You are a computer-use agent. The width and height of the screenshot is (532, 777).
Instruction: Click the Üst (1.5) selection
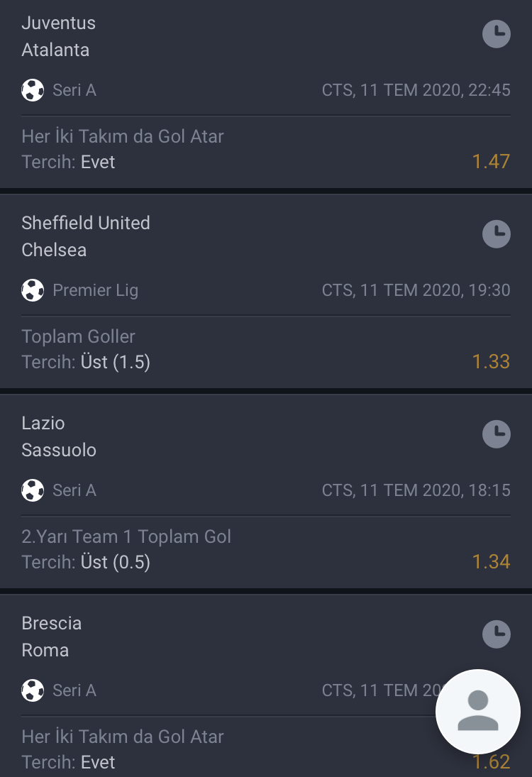[x=116, y=362]
